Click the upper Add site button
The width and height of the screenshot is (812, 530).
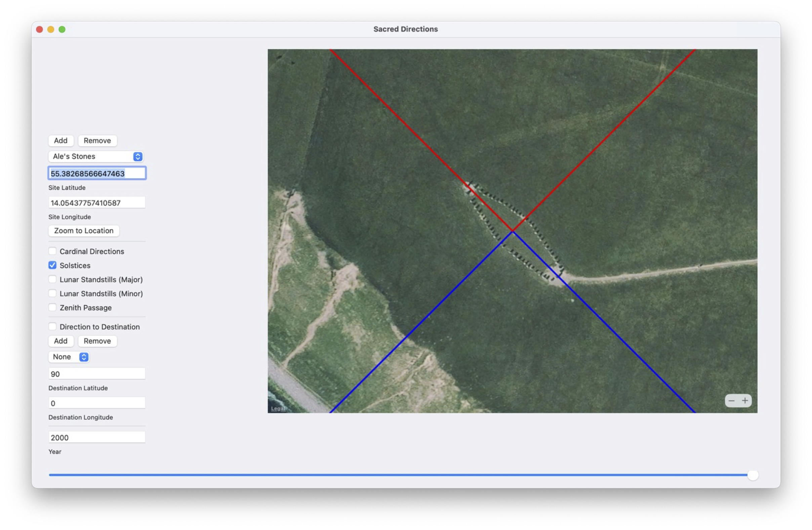(x=61, y=141)
